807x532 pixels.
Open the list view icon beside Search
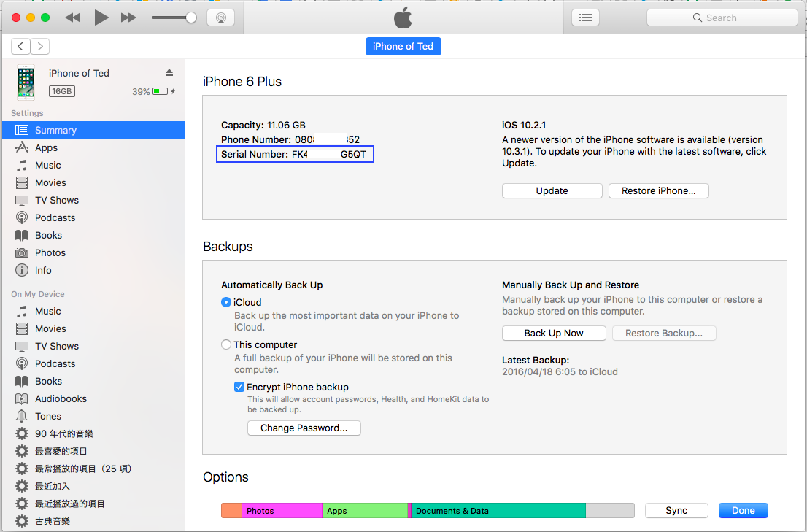click(x=585, y=18)
